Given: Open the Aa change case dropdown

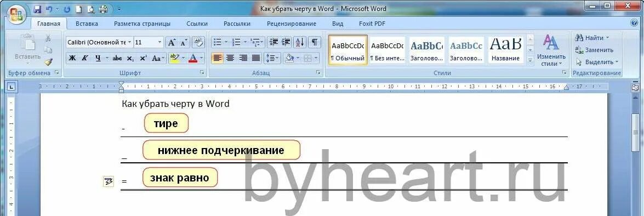Looking at the screenshot, I should 158,58.
